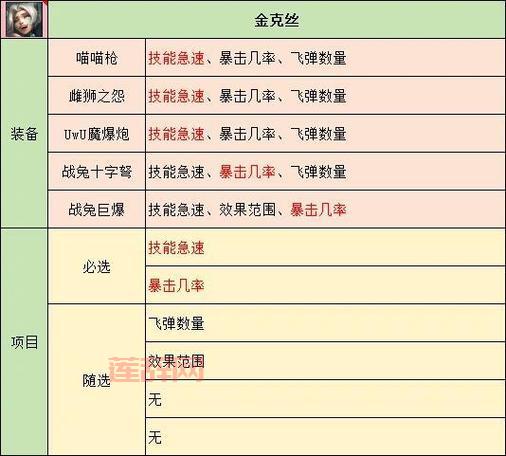Click the red 技能急速 in 必选 section
This screenshot has width=506, height=456.
(x=176, y=248)
